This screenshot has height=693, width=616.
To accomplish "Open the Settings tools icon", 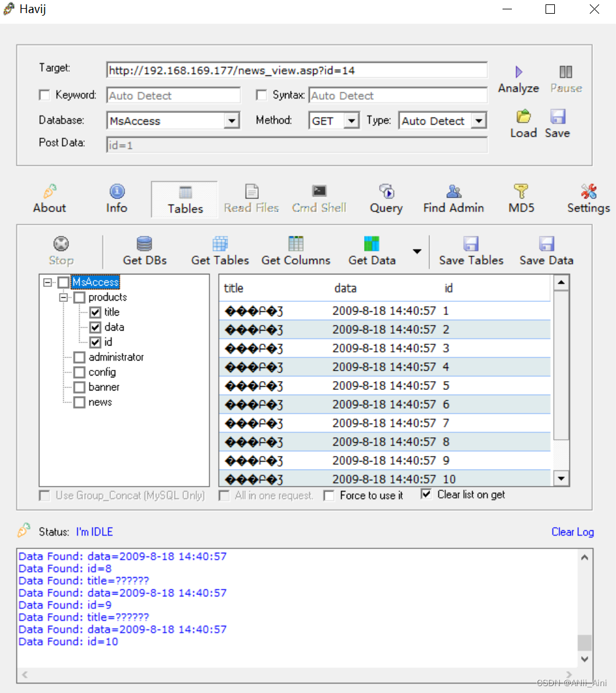I will click(589, 191).
